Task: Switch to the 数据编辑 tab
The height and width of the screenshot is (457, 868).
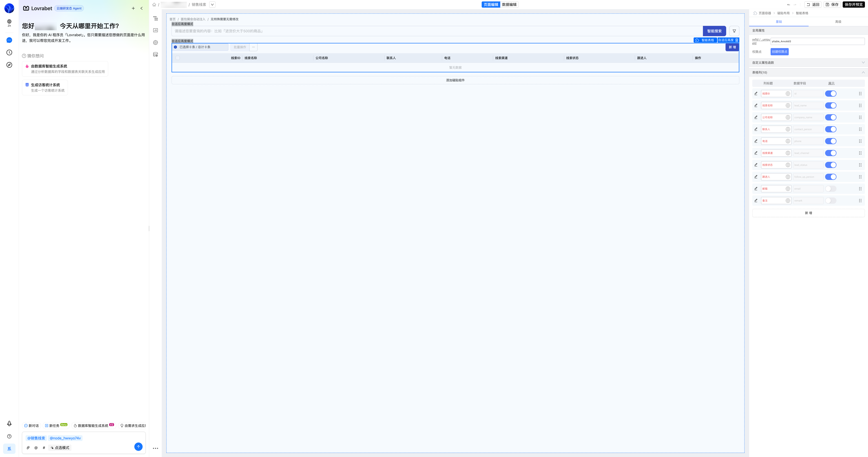Action: pos(509,5)
